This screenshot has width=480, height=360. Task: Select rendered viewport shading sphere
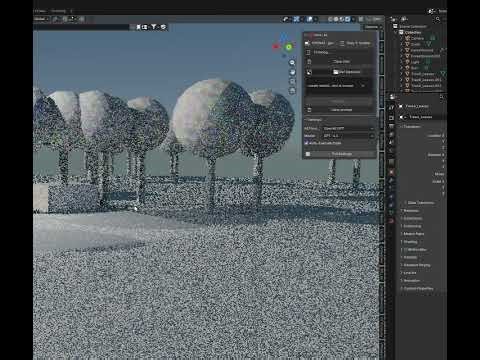[x=347, y=19]
